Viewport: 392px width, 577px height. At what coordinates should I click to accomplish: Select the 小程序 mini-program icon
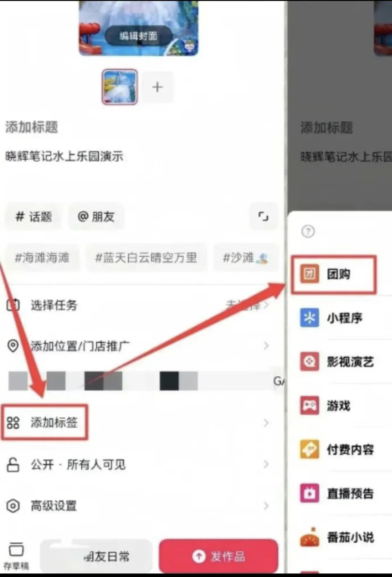(310, 318)
